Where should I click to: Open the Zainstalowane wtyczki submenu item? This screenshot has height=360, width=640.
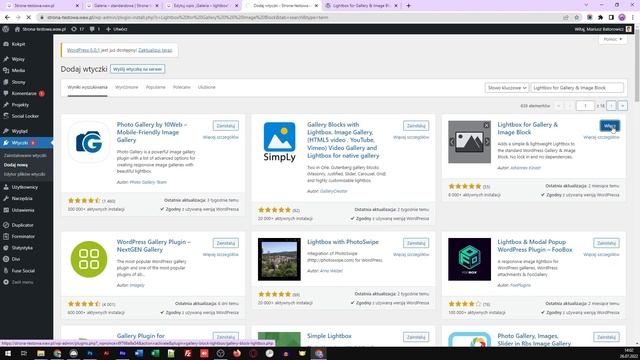tap(25, 156)
